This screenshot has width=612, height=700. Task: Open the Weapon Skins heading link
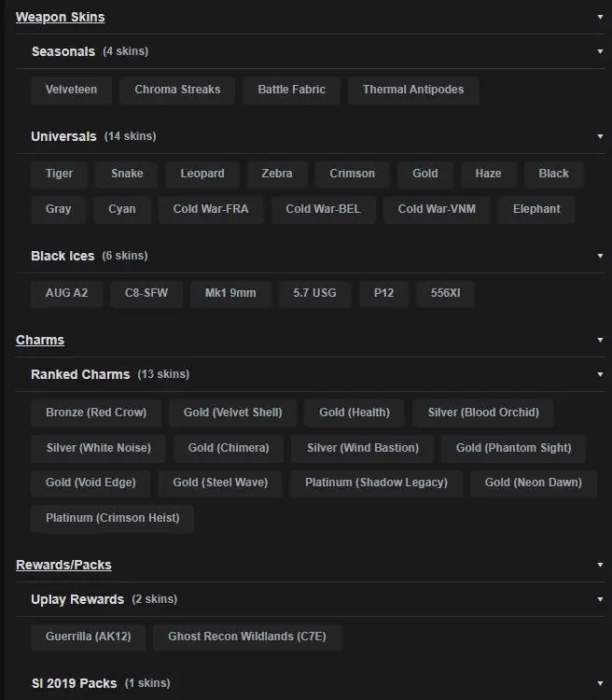[x=61, y=17]
